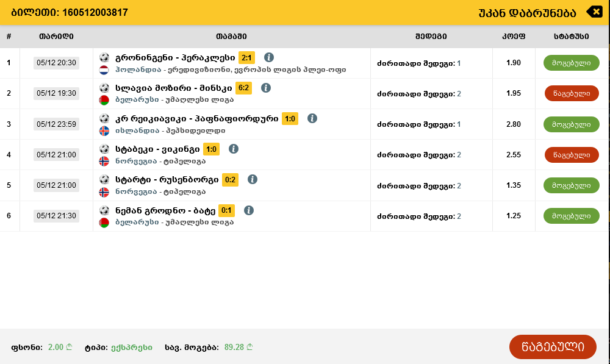
Task: Click soccer ball icon beside ნემან გროდნო - ბატე
Action: point(104,210)
